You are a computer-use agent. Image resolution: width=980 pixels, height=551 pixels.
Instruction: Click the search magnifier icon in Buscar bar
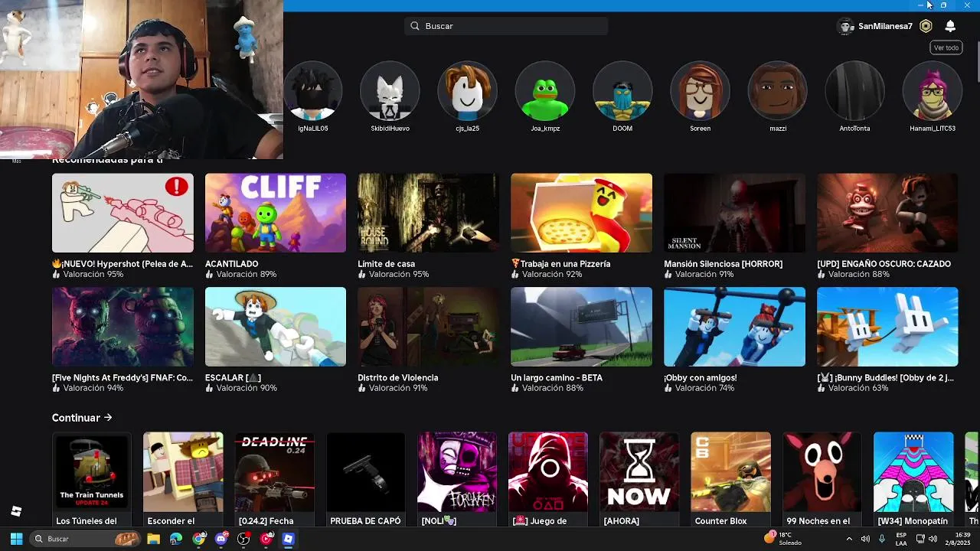click(415, 26)
